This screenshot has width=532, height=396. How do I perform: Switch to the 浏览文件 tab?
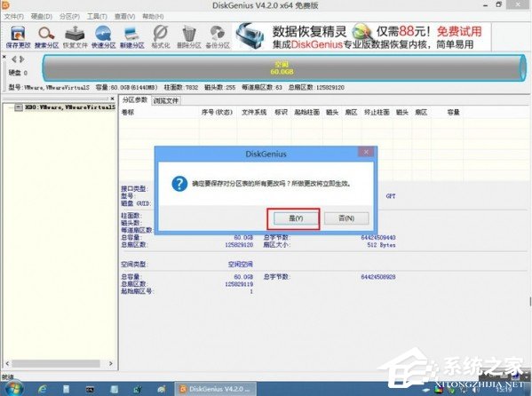(165, 101)
